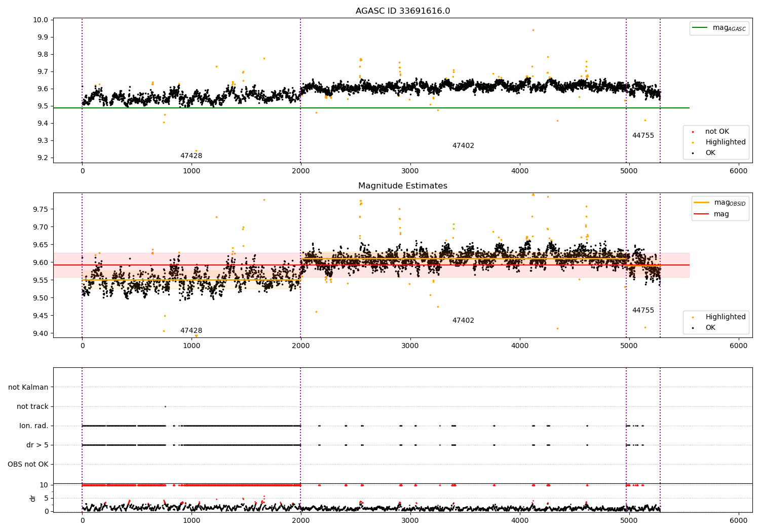This screenshot has height=532, width=760.
Task: Click the "dr" y-axis label in bottom panel
Action: (x=33, y=498)
